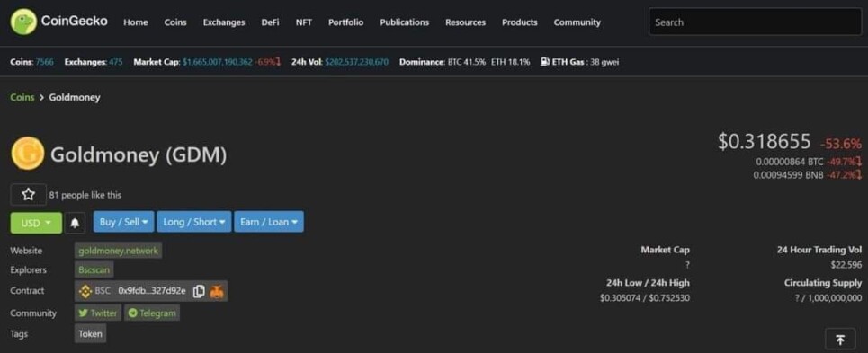This screenshot has width=868, height=353.
Task: Open the Products menu
Action: (520, 22)
